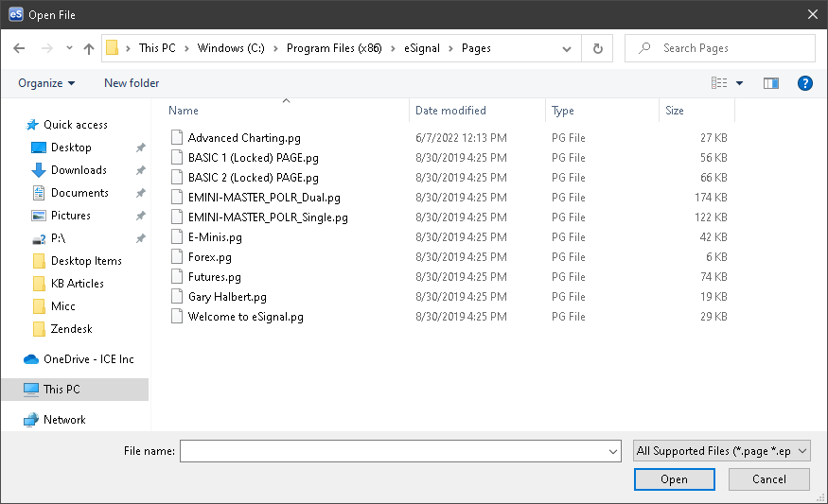Click the pin icon next to P:\
Screen dimensions: 828x504
[140, 238]
